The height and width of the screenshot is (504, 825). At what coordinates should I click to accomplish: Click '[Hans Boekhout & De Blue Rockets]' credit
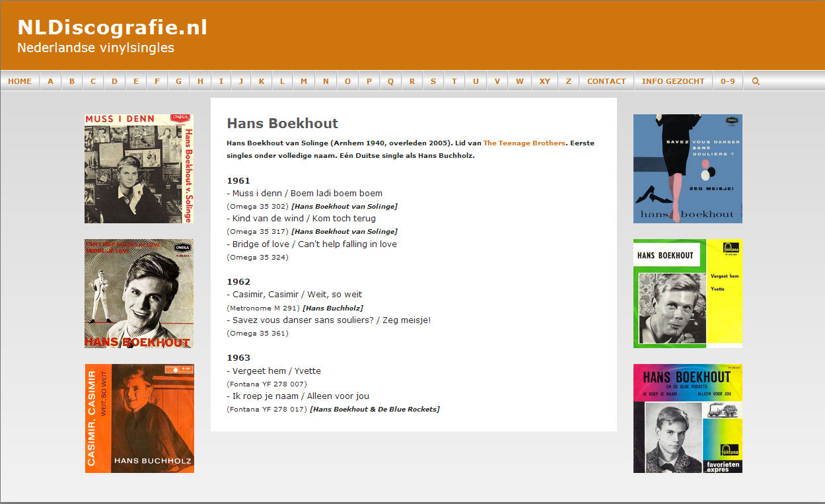tap(375, 410)
